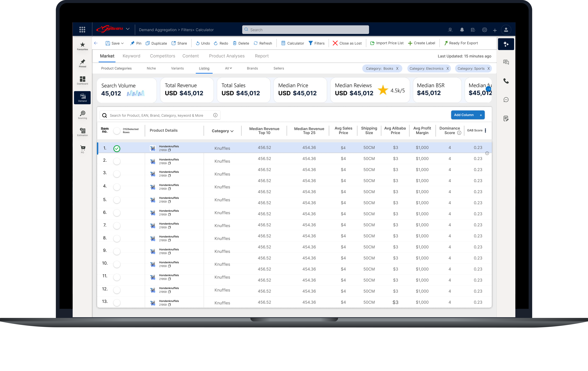Screen dimensions: 588x371
Task: Redo the last action
Action: pos(221,43)
